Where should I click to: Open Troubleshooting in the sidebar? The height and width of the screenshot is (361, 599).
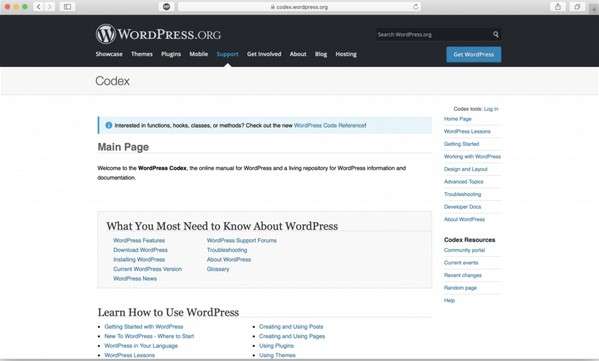click(463, 194)
